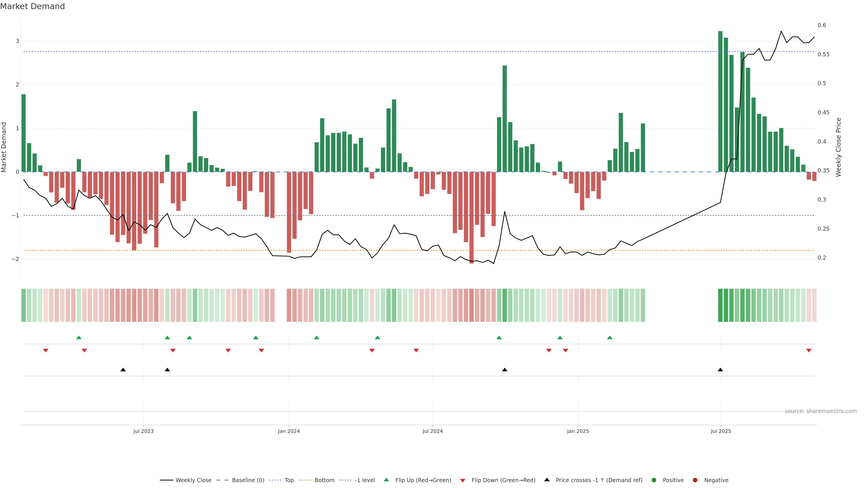Click green Flip Up legend triangle icon
This screenshot has height=488, width=868.
(x=386, y=480)
